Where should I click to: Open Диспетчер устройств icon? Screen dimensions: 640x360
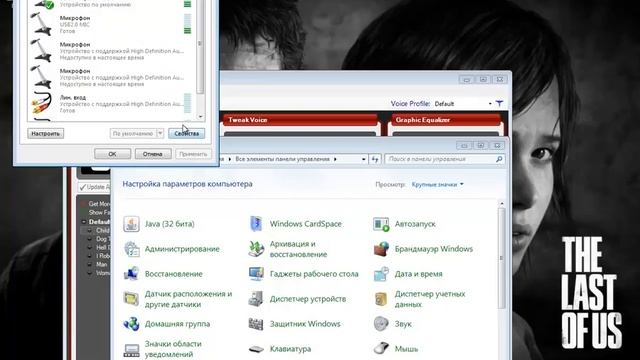click(256, 299)
